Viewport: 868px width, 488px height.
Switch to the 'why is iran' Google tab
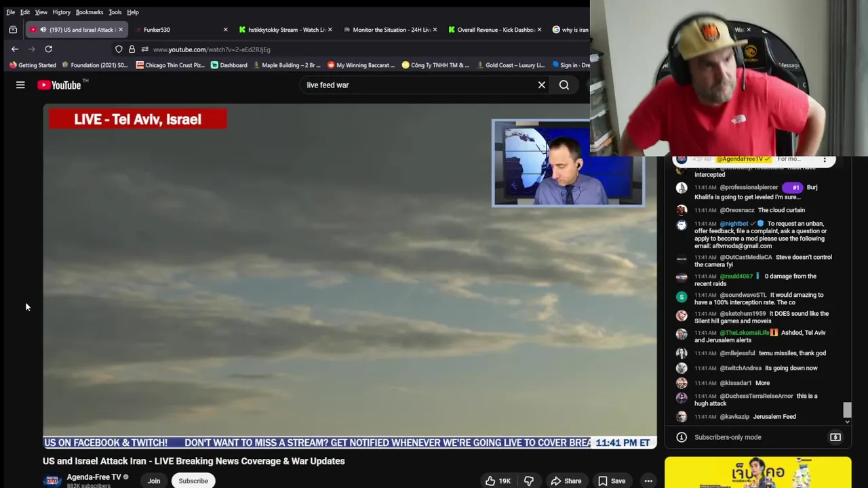(x=570, y=30)
